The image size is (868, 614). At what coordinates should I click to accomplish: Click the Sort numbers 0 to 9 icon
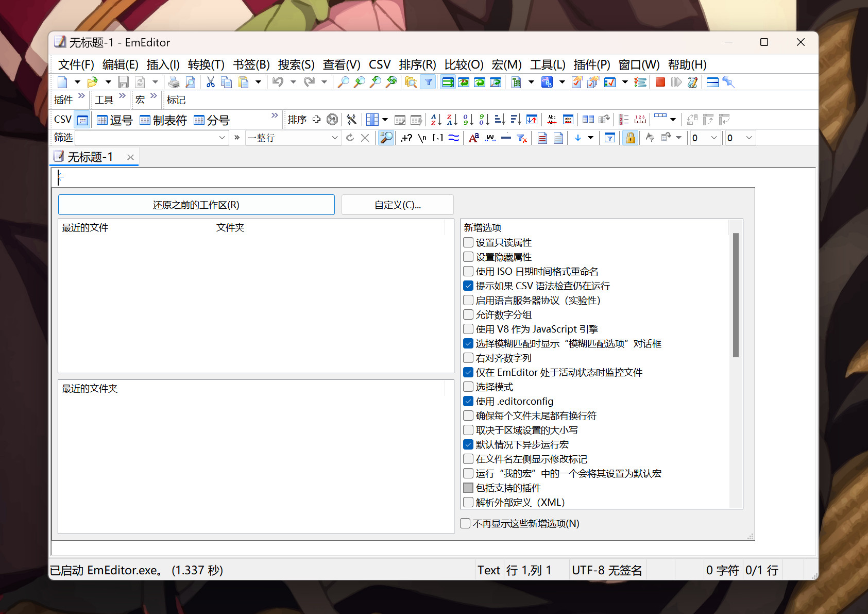point(468,120)
